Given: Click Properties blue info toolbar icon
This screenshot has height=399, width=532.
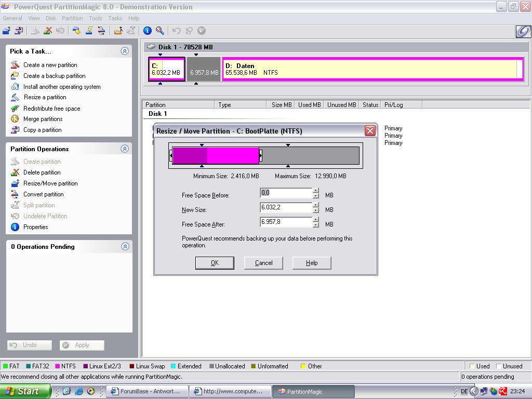Looking at the screenshot, I should point(147,31).
